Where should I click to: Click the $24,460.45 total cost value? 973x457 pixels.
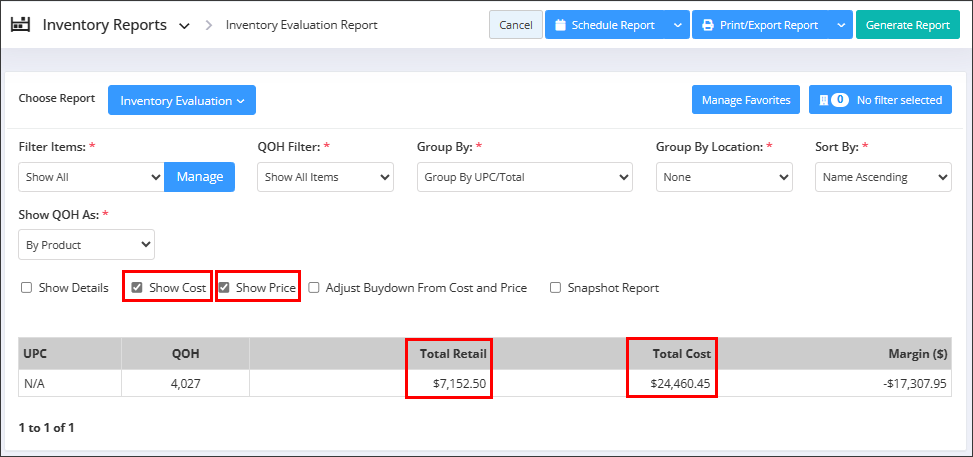click(x=680, y=384)
